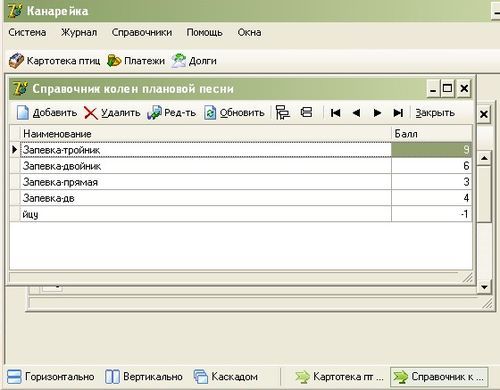Image resolution: width=500 pixels, height=390 pixels.
Task: Switch to the Картотека пт... window tab
Action: [x=339, y=377]
